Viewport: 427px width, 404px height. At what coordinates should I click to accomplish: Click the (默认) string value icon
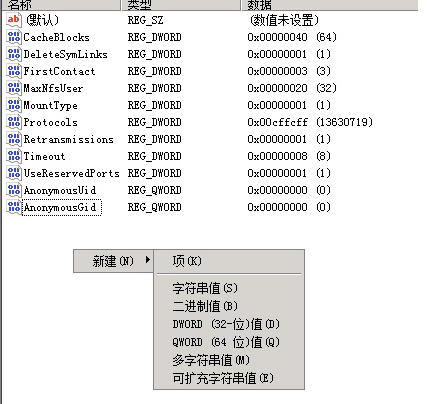[14, 20]
